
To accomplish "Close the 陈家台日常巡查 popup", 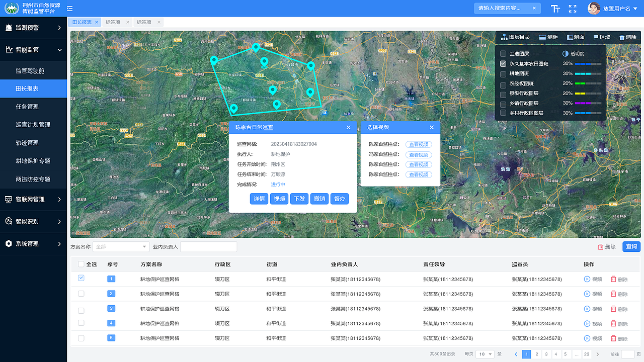I will pos(348,127).
